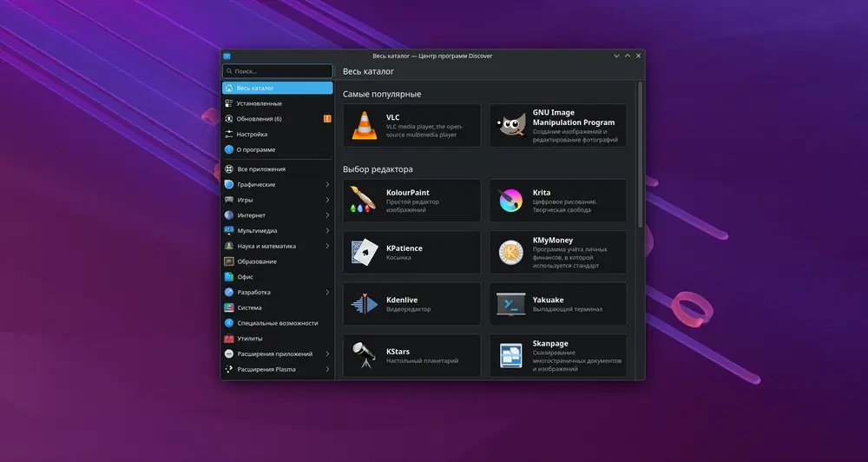The image size is (868, 462).
Task: Expand the Расширения приложений chevron
Action: pos(327,353)
